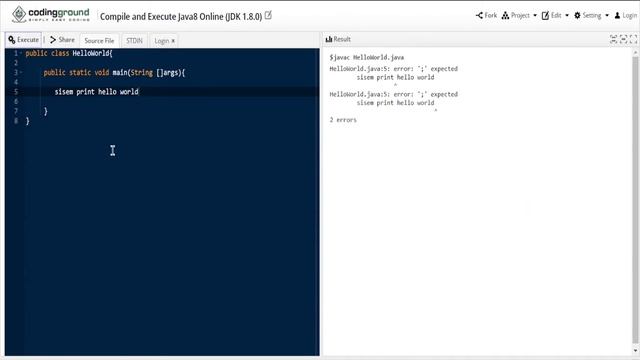The height and width of the screenshot is (360, 640).
Task: Close the Login tab with its x
Action: click(x=173, y=41)
